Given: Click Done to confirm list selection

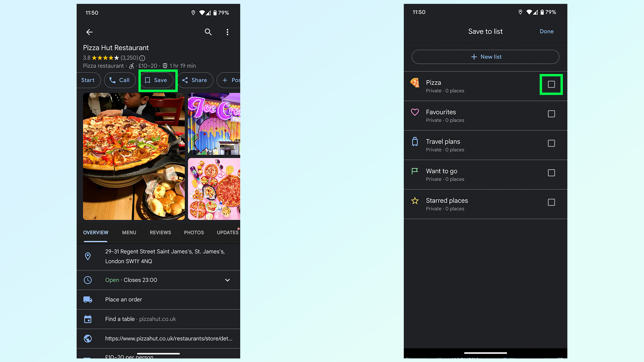Looking at the screenshot, I should point(547,32).
